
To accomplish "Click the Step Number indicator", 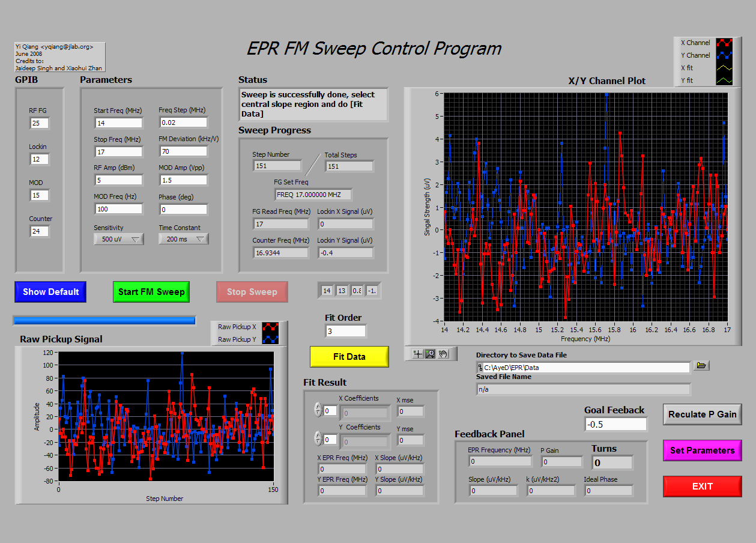I will pyautogui.click(x=277, y=166).
